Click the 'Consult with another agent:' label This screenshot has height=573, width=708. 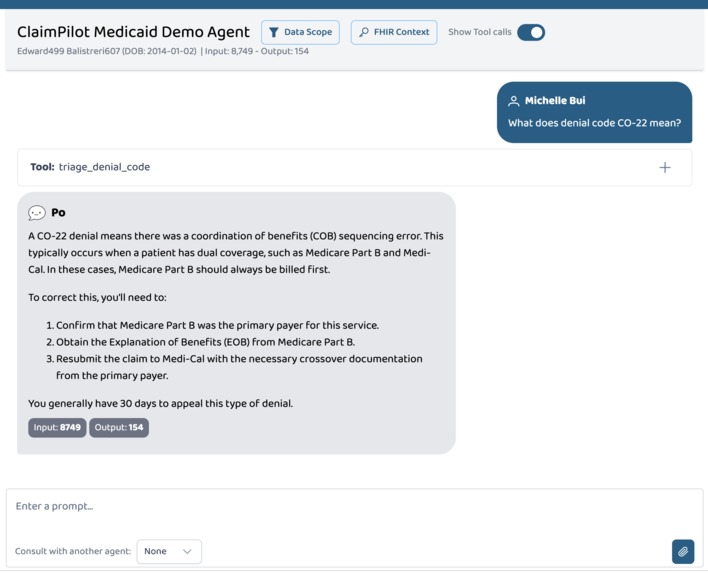(73, 551)
